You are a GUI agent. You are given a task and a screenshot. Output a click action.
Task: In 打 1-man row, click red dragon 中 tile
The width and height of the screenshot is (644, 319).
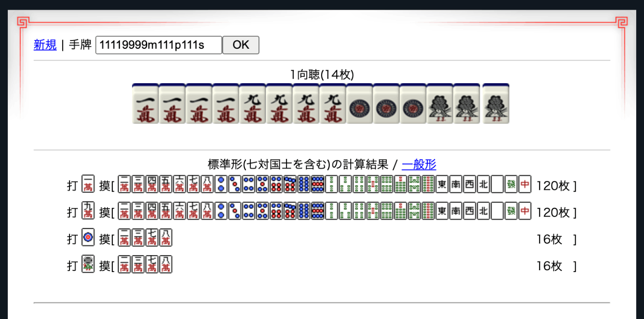(x=525, y=184)
